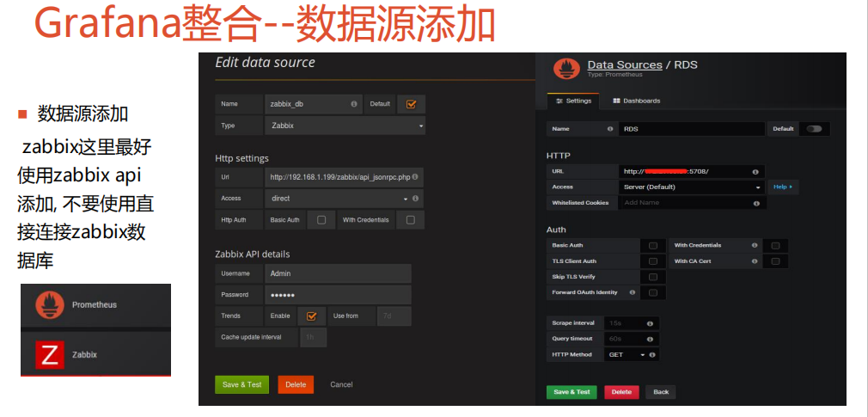This screenshot has width=868, height=417.
Task: Click the Username field containing Admin
Action: click(338, 273)
